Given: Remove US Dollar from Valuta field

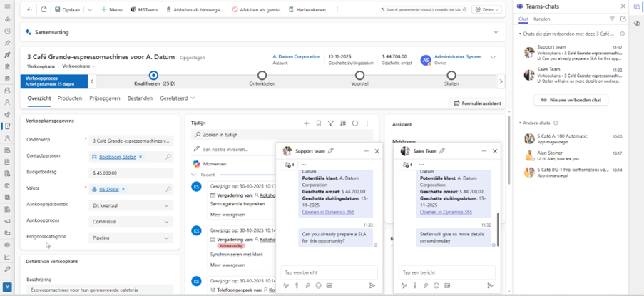Looking at the screenshot, I should tap(123, 189).
